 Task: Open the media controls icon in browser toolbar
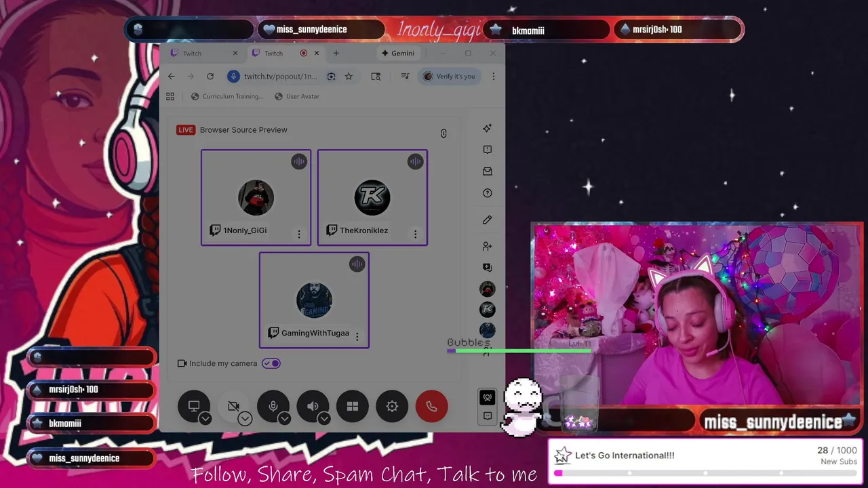pyautogui.click(x=405, y=77)
